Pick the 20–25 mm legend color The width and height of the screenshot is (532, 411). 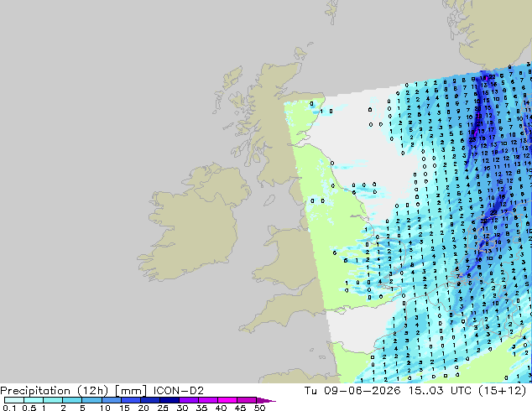[149, 400]
